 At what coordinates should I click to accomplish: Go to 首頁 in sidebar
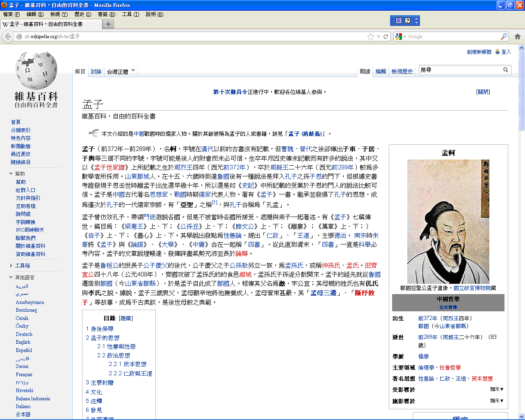click(x=16, y=122)
